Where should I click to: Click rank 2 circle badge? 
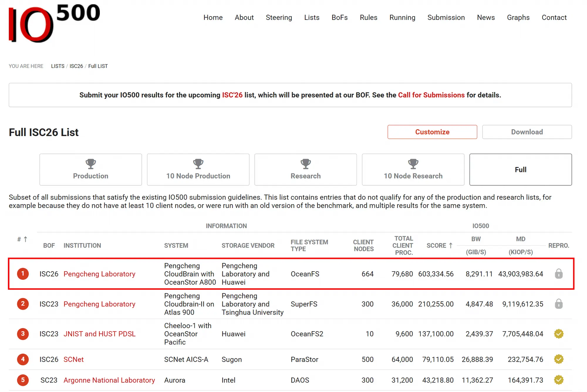pos(23,304)
